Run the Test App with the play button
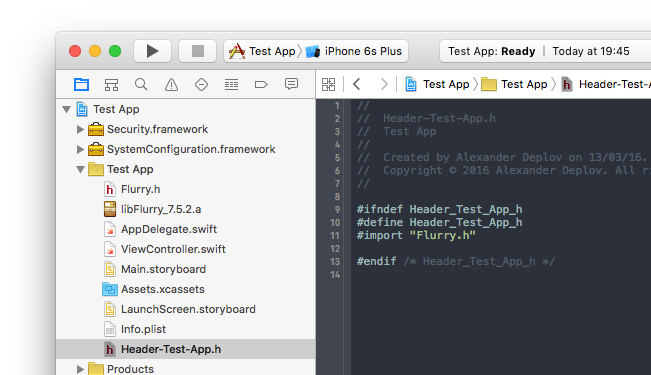 point(152,51)
